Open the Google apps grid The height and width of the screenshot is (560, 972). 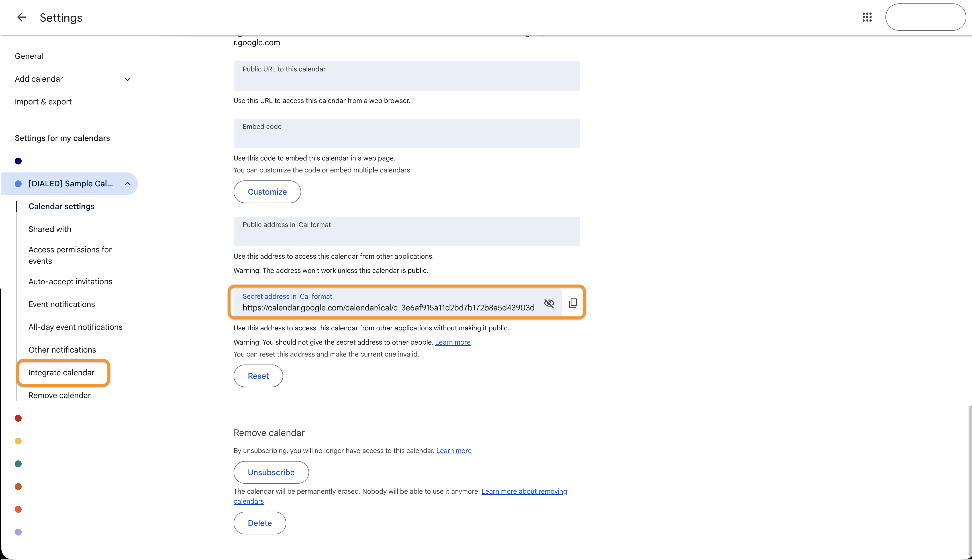click(867, 17)
